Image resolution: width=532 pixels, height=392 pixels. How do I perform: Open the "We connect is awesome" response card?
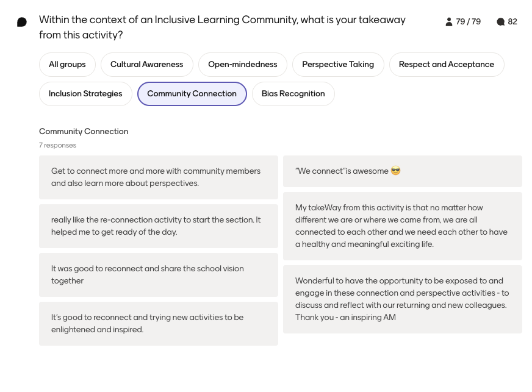(x=403, y=171)
